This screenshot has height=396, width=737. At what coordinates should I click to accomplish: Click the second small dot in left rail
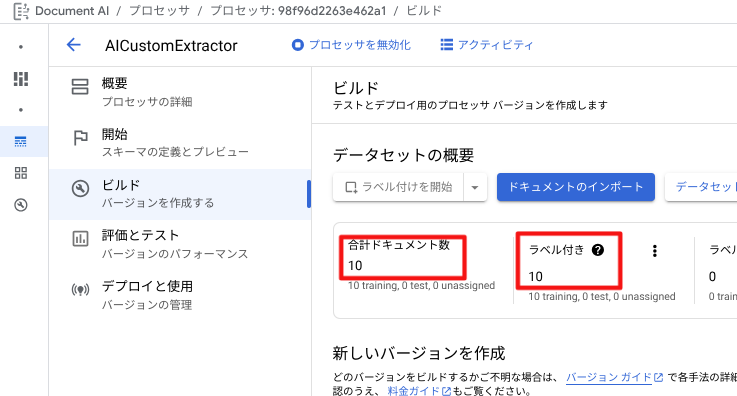pos(21,110)
